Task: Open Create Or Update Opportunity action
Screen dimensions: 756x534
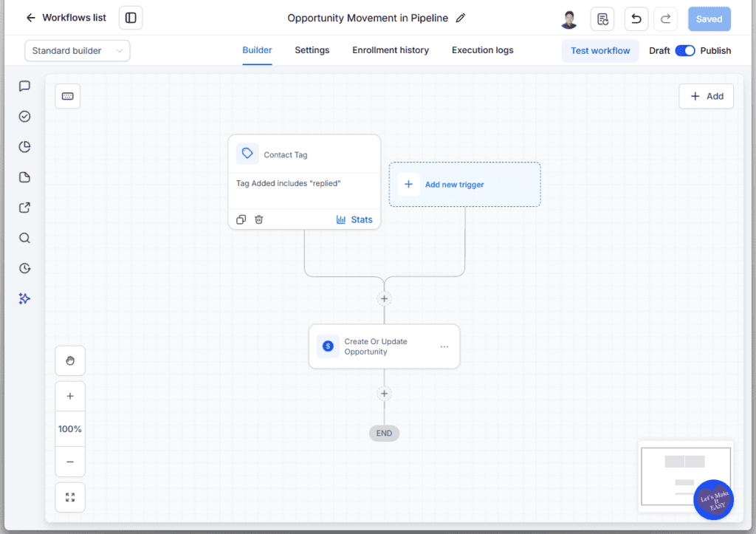Action: (x=384, y=346)
